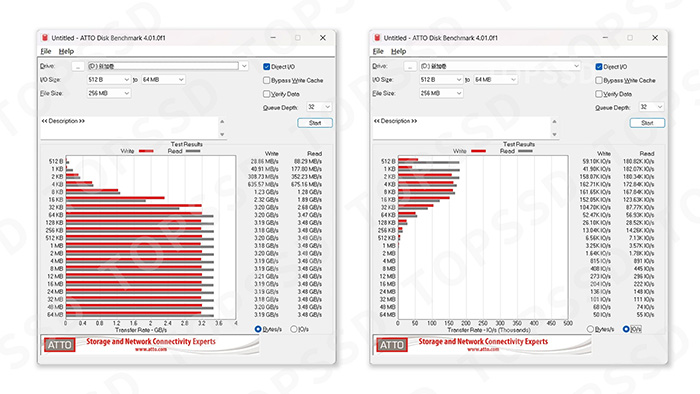Click gray Read legend swatch, right window

525,151
